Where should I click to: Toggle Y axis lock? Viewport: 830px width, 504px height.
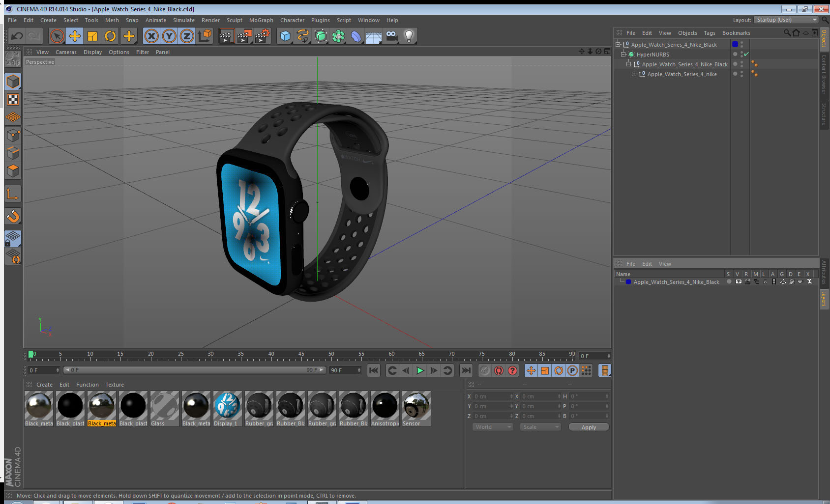[169, 36]
